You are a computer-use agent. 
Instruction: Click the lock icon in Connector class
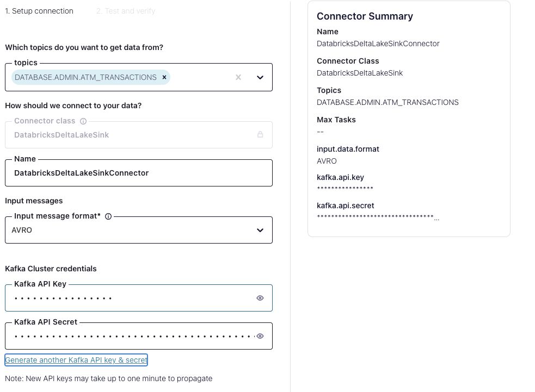pos(260,134)
